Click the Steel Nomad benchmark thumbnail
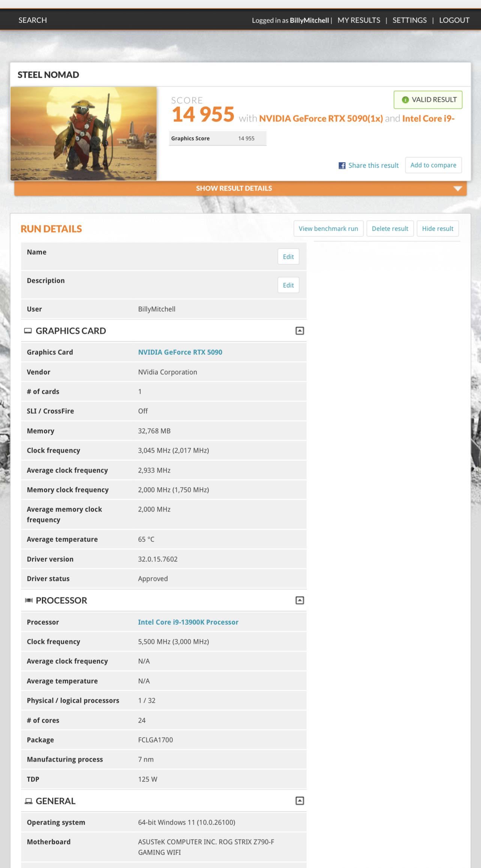The height and width of the screenshot is (868, 481). 84,134
